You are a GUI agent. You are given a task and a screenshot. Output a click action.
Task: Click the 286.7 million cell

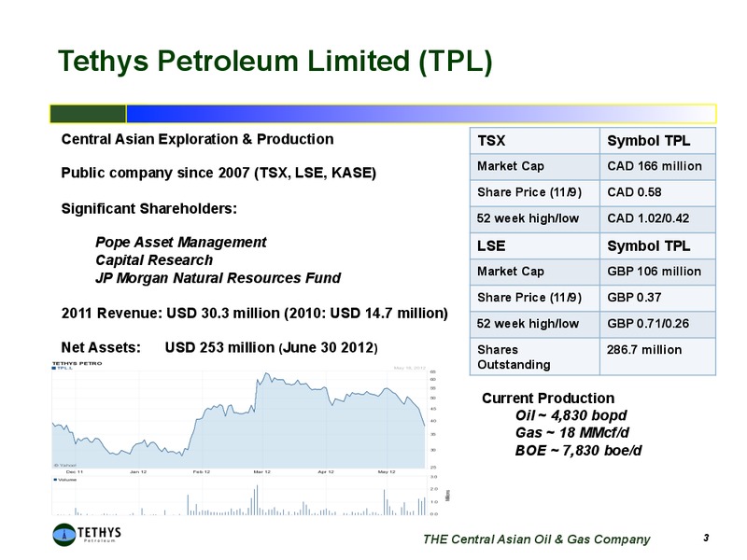(657, 357)
